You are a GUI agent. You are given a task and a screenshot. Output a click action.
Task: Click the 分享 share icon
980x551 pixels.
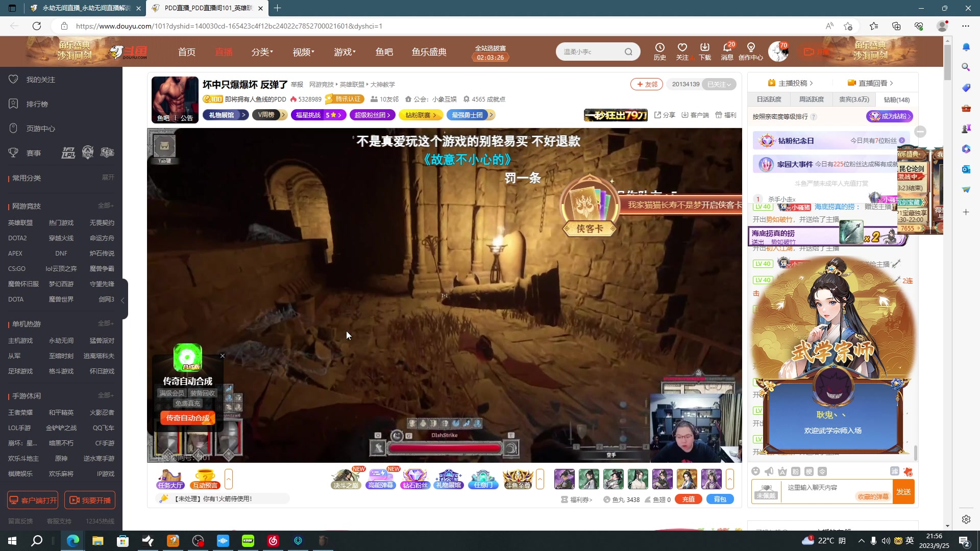pos(665,115)
